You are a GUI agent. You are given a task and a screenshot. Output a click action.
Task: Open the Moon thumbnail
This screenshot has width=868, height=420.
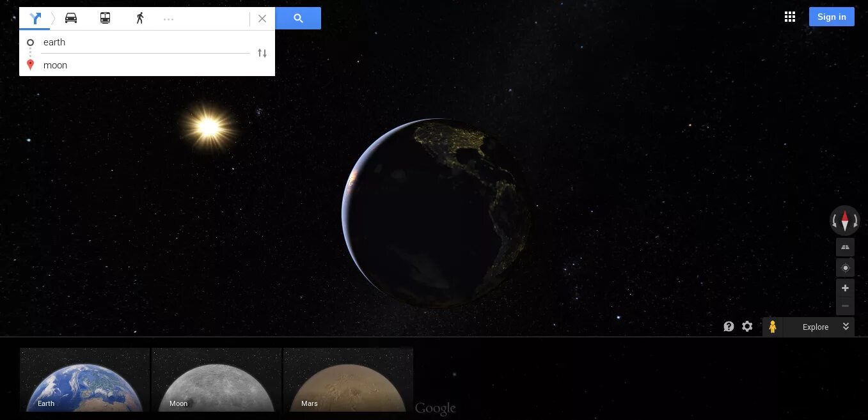click(216, 380)
